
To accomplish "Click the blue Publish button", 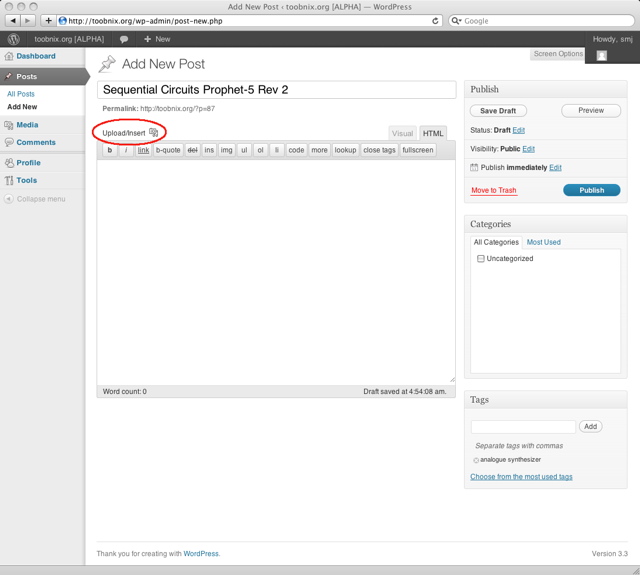I will click(591, 190).
